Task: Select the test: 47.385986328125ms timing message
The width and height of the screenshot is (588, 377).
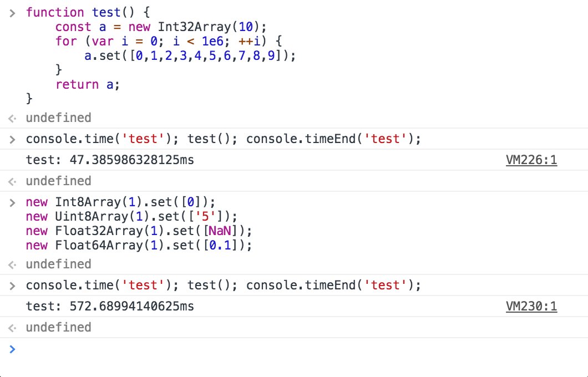Action: pos(109,160)
